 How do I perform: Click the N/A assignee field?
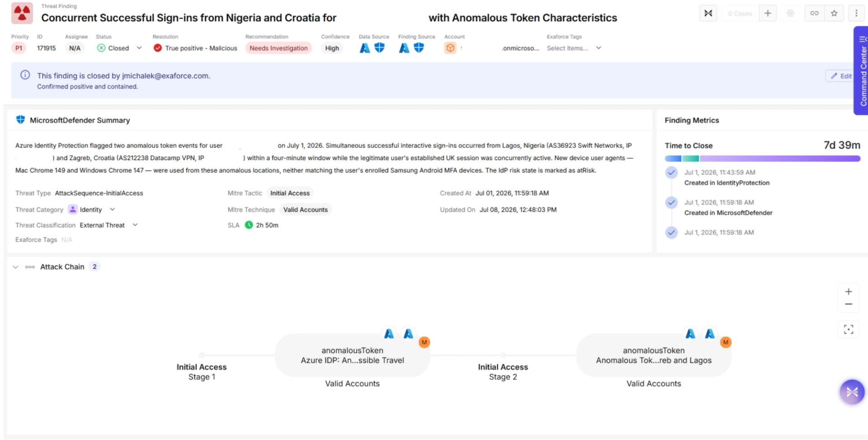point(75,48)
